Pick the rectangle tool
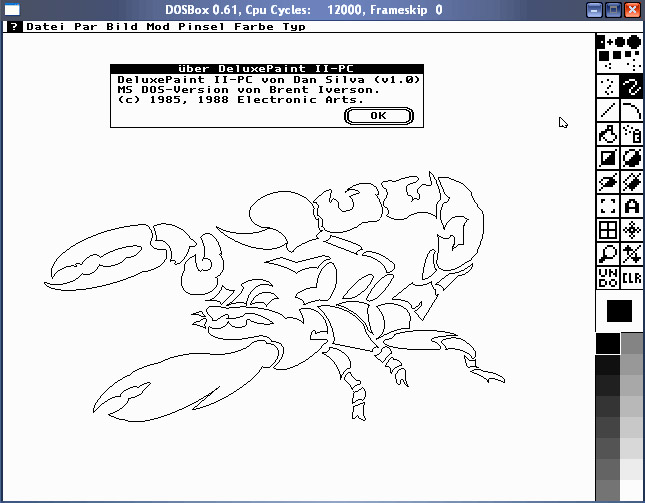This screenshot has height=503, width=645. coord(608,158)
